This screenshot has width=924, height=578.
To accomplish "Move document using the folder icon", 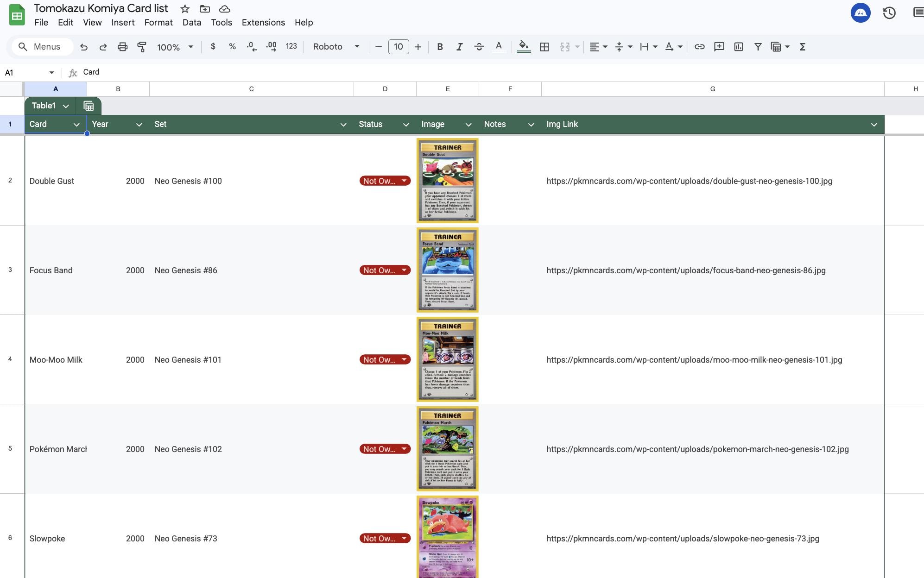I will click(x=205, y=9).
